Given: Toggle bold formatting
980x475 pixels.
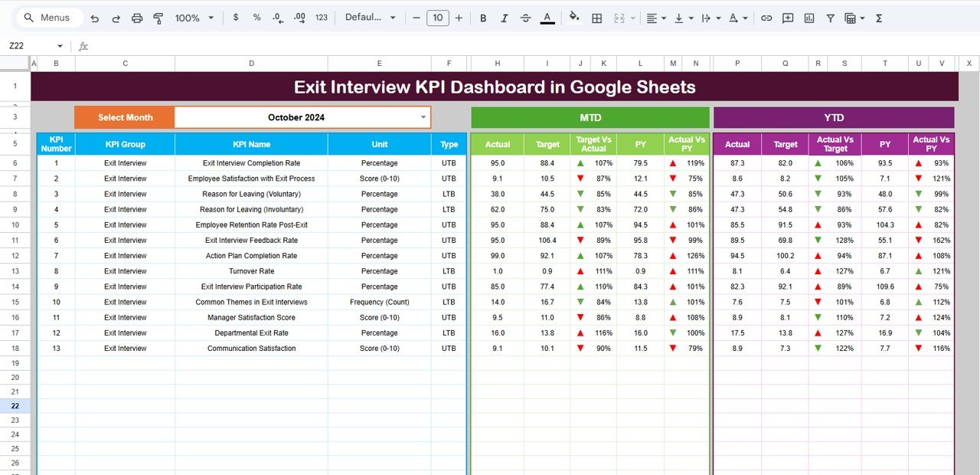Looking at the screenshot, I should [x=483, y=17].
